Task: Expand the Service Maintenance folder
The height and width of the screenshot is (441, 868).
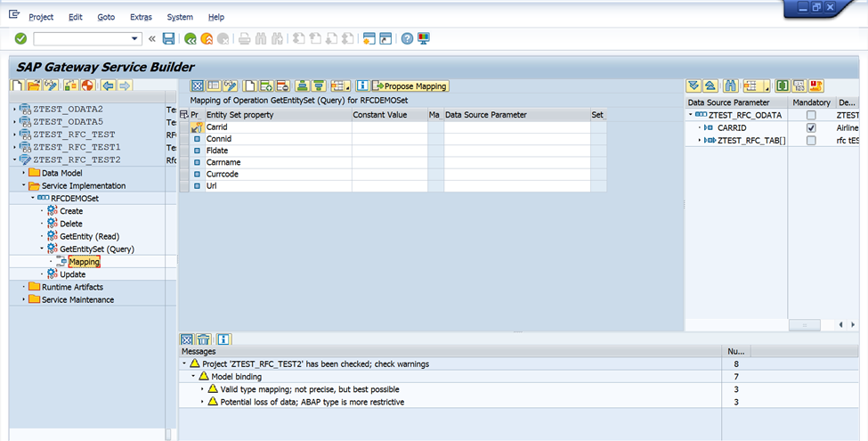Action: 23,299
